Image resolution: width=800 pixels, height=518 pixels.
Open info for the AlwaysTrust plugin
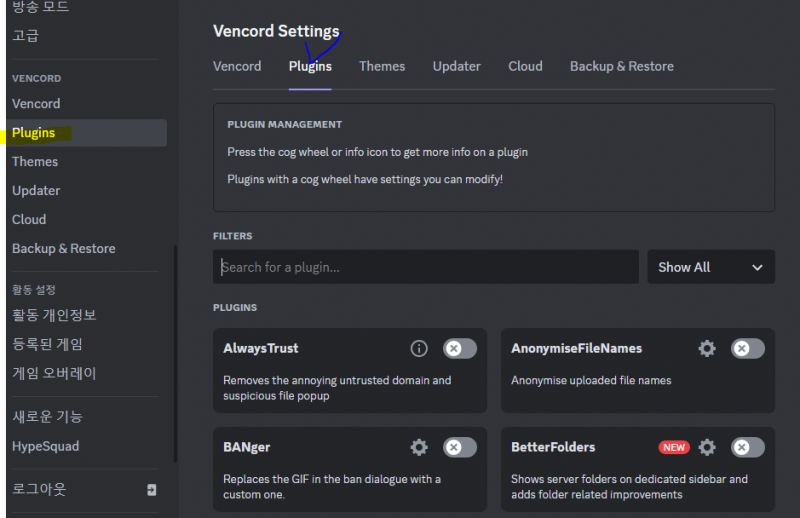coord(419,349)
